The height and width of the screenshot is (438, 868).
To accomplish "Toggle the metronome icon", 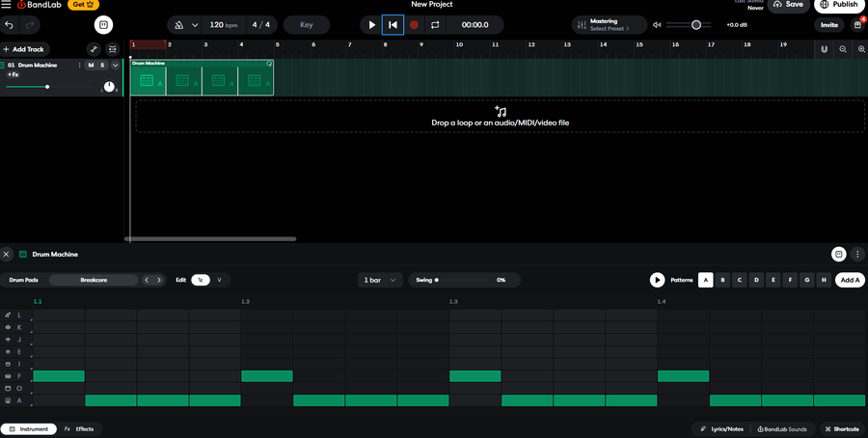I will click(x=178, y=25).
